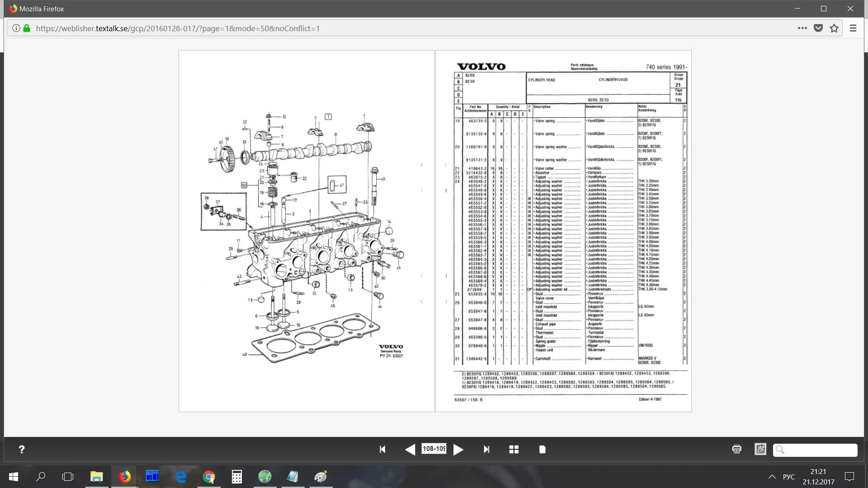
Task: Click the page number field showing 108-109
Action: point(434,449)
